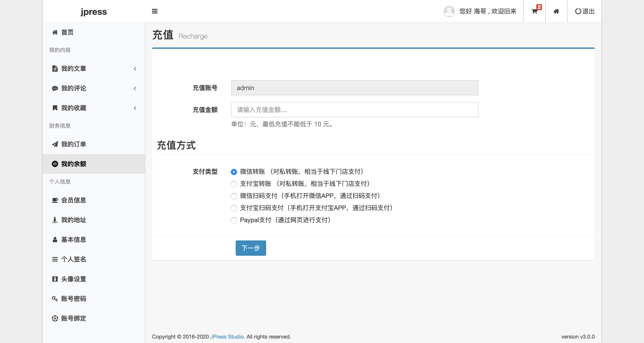Open 头像设置 menu item
This screenshot has width=644, height=343.
click(93, 279)
